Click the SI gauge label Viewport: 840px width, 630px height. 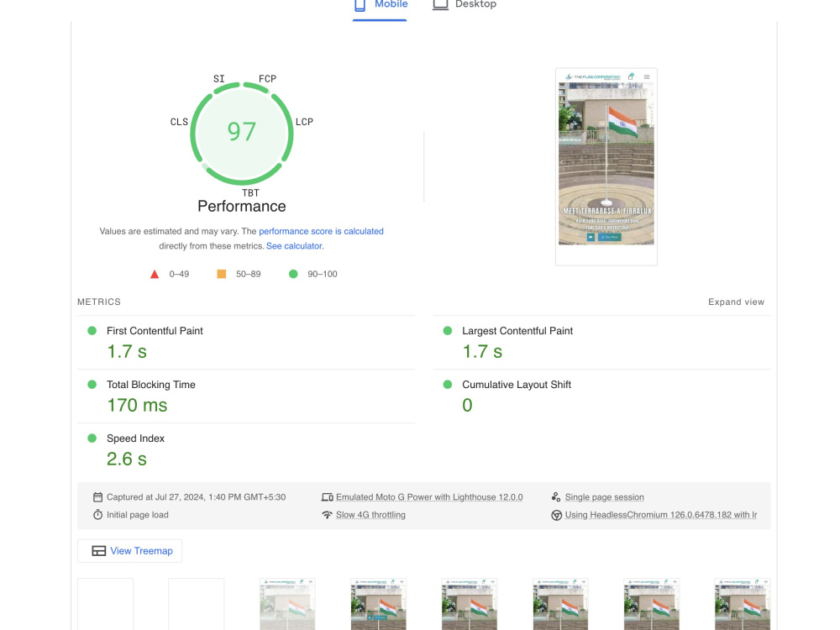coord(218,79)
